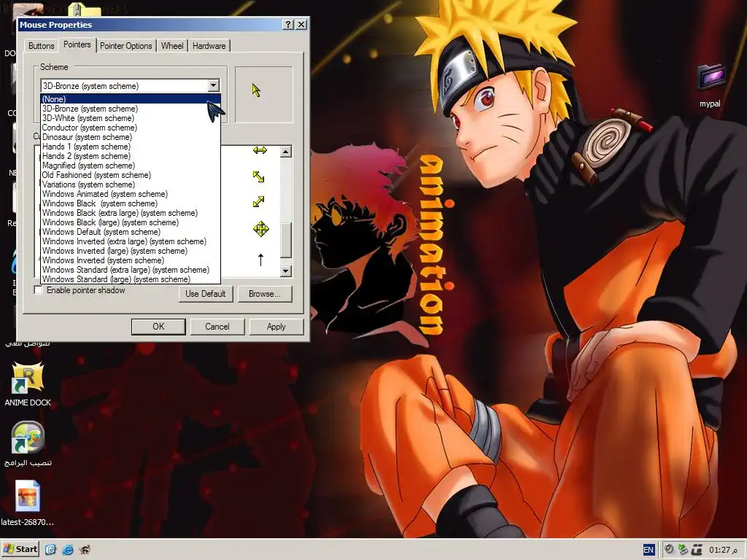This screenshot has height=560, width=747.
Task: Select Hands 1 (system scheme)
Action: pyautogui.click(x=131, y=147)
